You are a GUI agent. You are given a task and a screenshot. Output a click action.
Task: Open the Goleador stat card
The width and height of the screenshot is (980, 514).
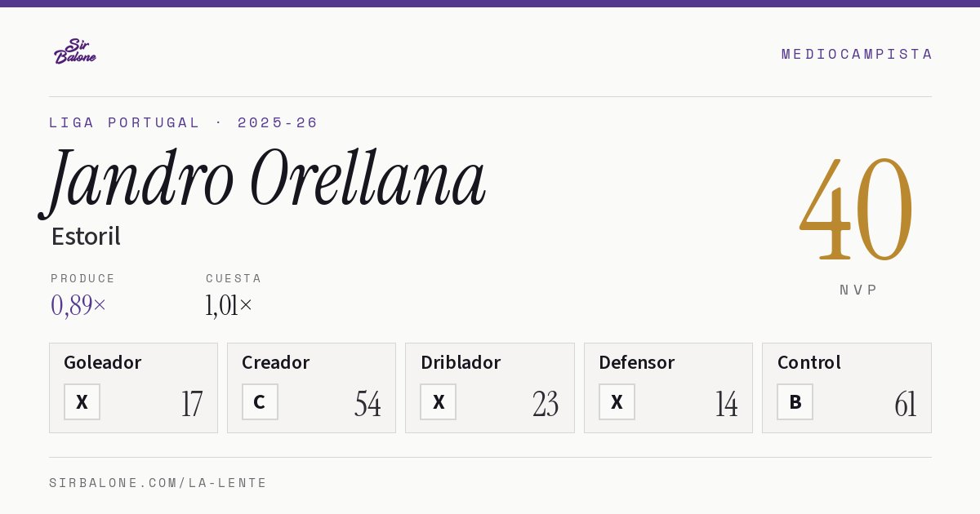[x=133, y=388]
